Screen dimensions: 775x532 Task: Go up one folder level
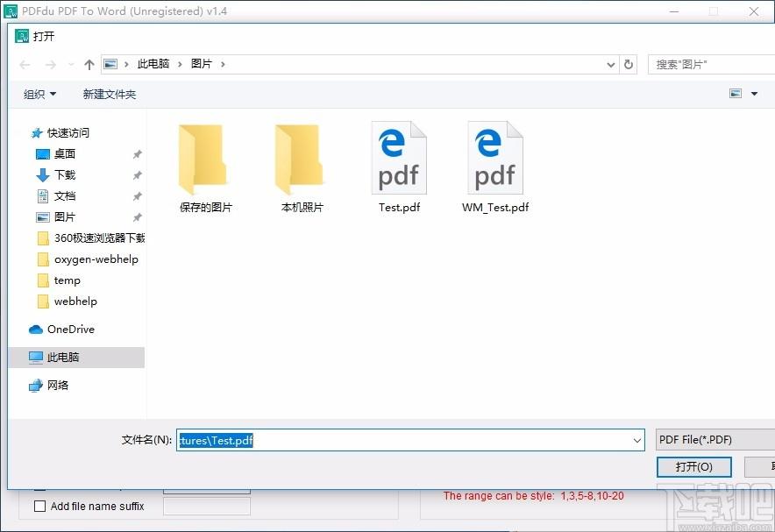tap(89, 65)
